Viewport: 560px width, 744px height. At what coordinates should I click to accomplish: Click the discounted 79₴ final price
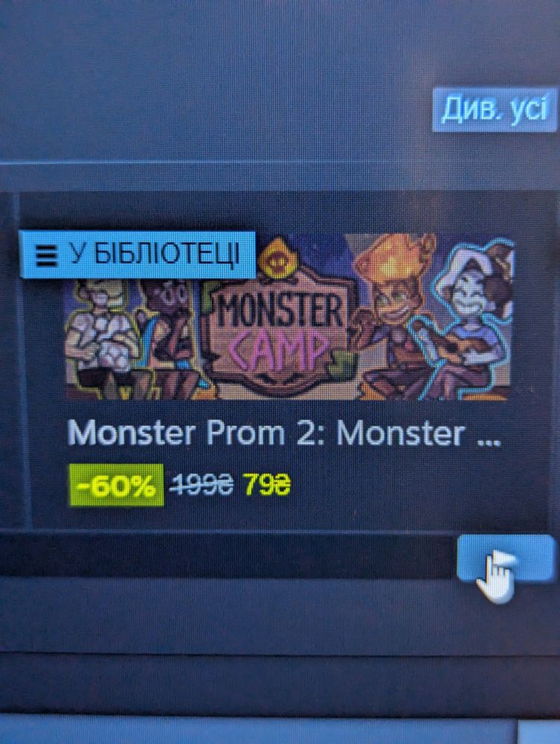pos(267,485)
